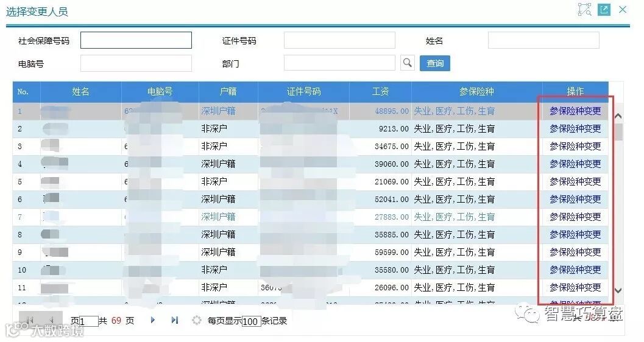
Task: Focus the 部门 input field
Action: pos(339,63)
